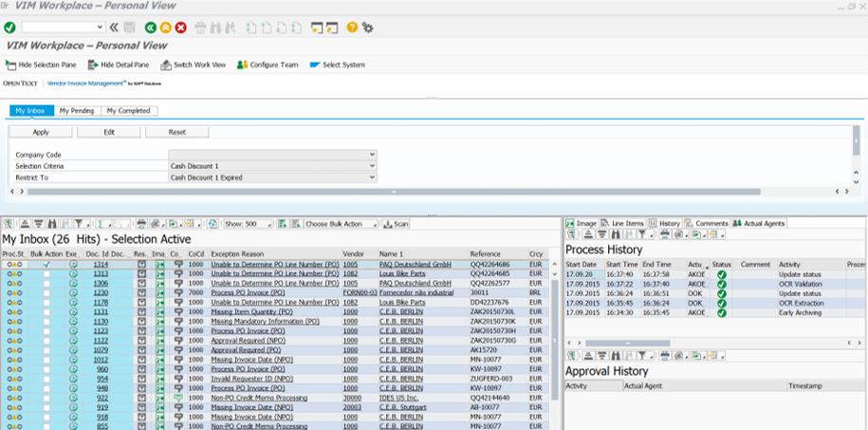Open document link 1230
Image resolution: width=868 pixels, height=430 pixels.
(x=101, y=292)
